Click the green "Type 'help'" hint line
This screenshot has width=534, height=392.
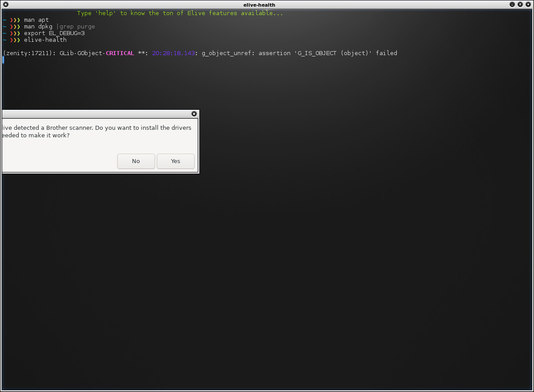(180, 13)
